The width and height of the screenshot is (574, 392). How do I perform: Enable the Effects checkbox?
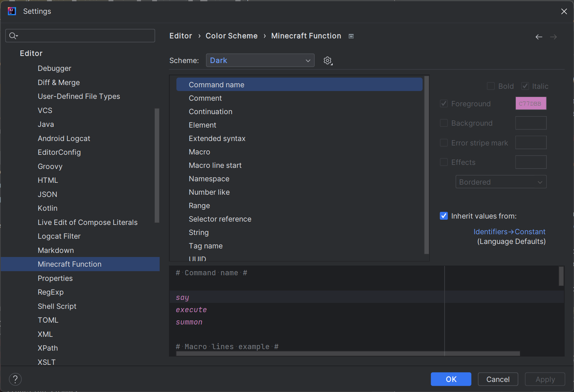(x=444, y=162)
